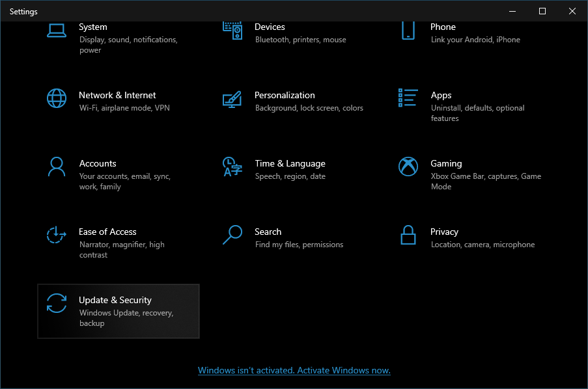Open the Update & Security tile label

click(115, 300)
